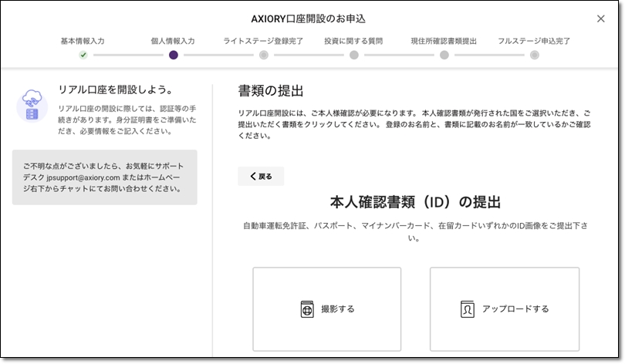Select the ライトステージ登録完了 step marker

pyautogui.click(x=263, y=55)
